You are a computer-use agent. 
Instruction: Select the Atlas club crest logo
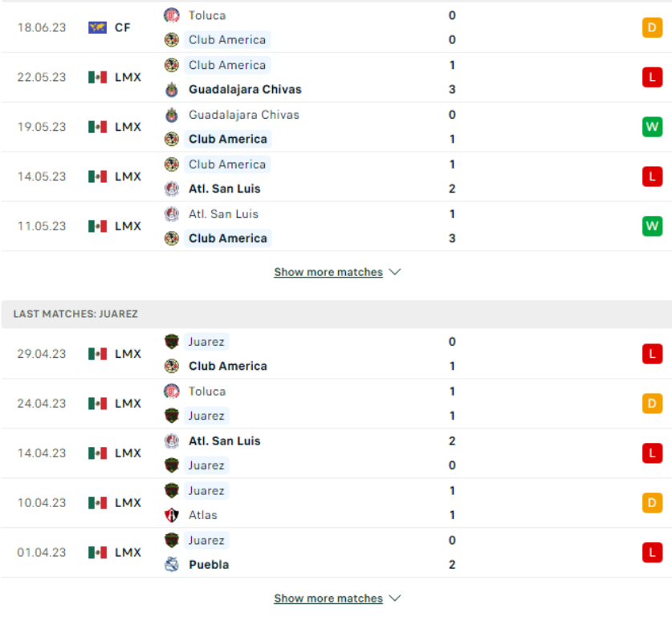coord(171,515)
